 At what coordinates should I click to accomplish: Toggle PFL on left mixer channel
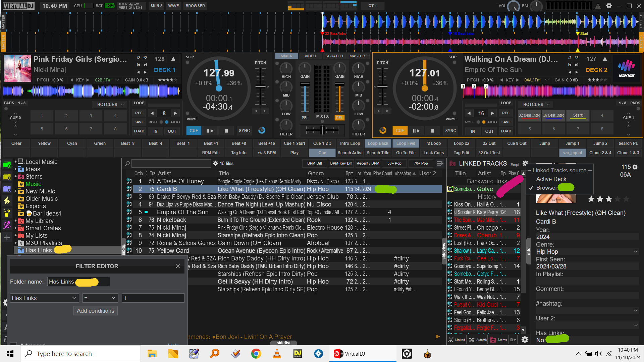(x=305, y=118)
